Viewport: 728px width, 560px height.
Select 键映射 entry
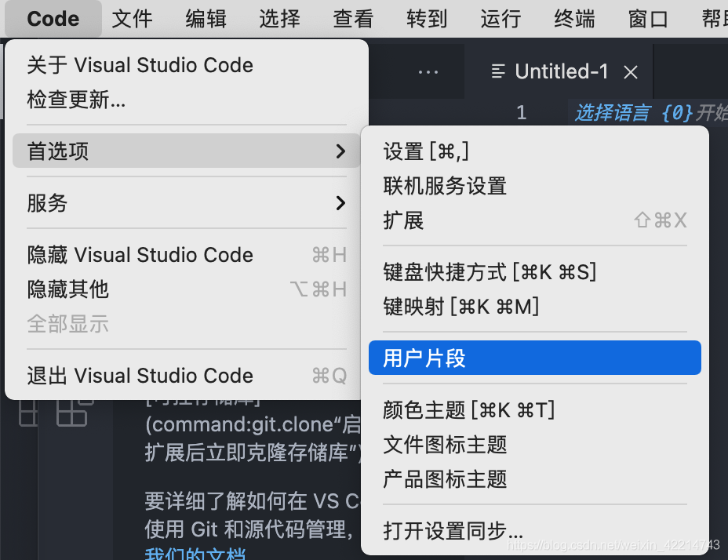click(535, 307)
